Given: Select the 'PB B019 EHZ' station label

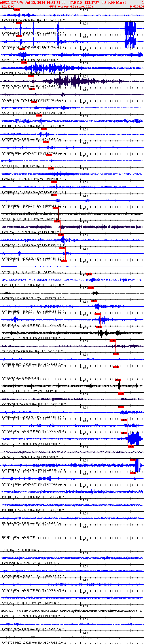Looking at the screenshot, I should tap(11, 524).
